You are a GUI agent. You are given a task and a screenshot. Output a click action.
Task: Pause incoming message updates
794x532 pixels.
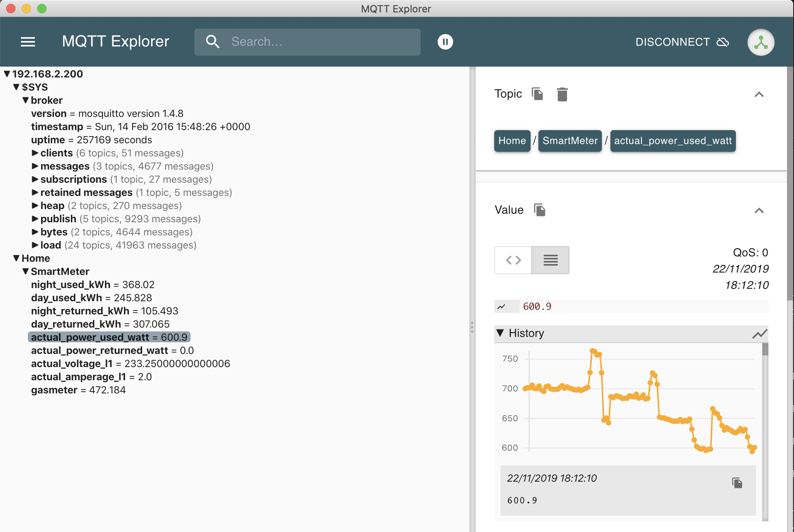[x=445, y=42]
